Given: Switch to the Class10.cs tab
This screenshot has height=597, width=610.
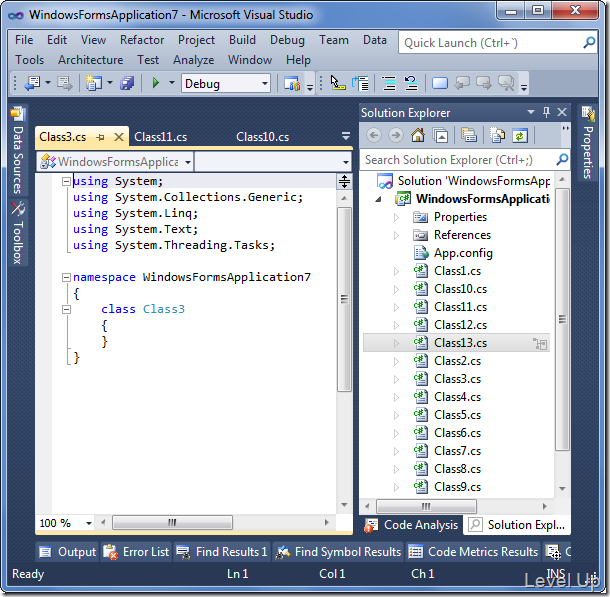Looking at the screenshot, I should coord(263,137).
